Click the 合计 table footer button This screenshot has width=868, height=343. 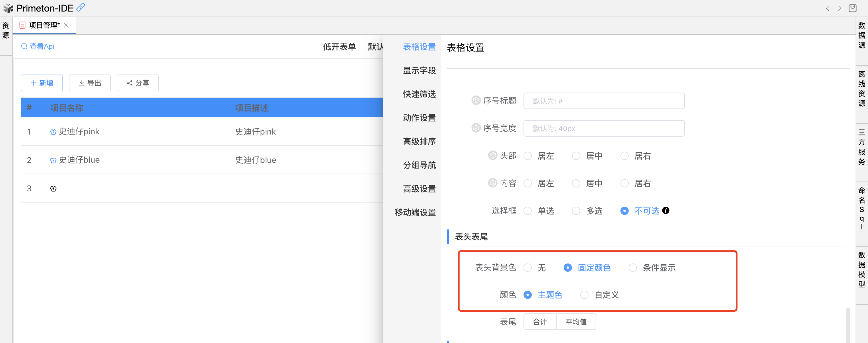point(540,322)
